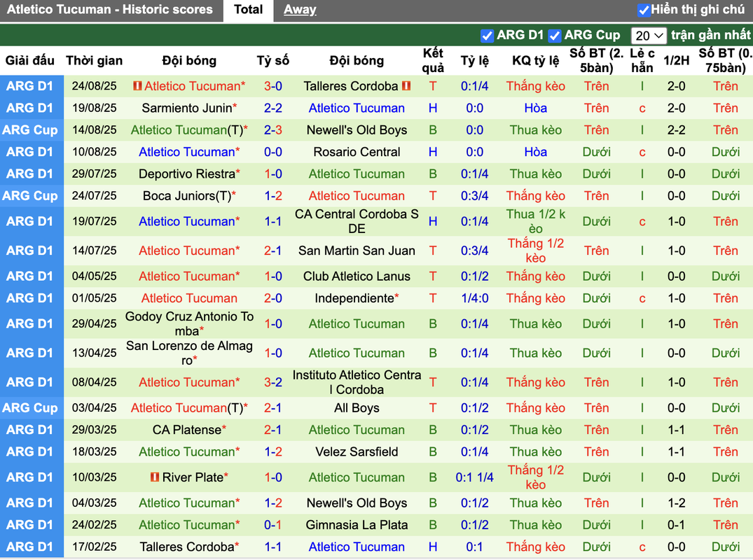Screen dimensions: 753x560
Task: Click the ARG Cup league cell dated 14/08/25
Action: [x=30, y=130]
